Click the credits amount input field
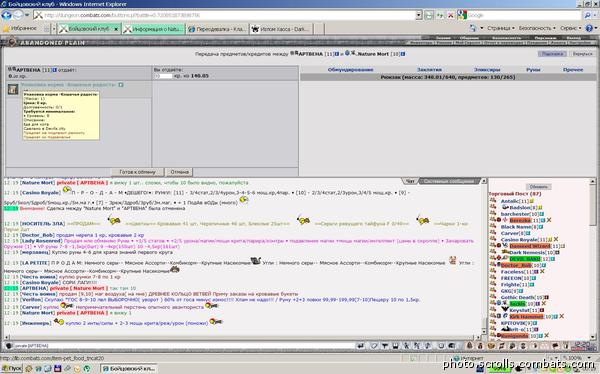 pyautogui.click(x=166, y=76)
